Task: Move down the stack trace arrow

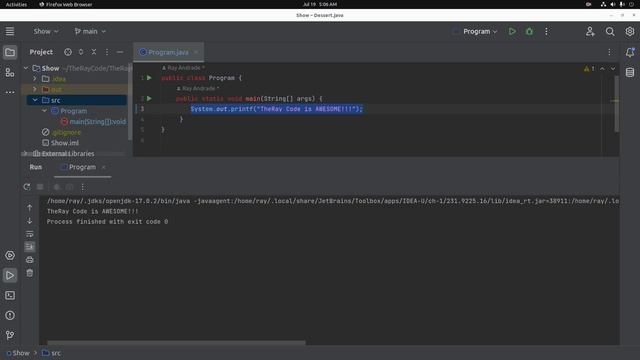Action: (29, 221)
